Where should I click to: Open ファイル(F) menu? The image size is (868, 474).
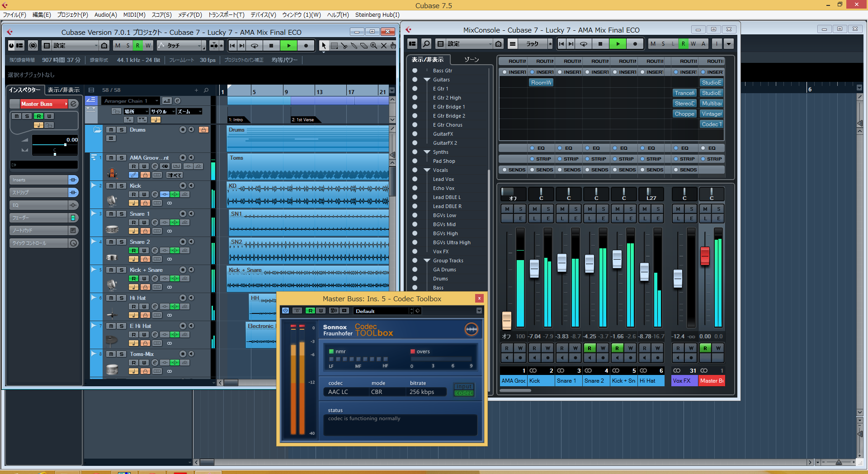coord(14,15)
